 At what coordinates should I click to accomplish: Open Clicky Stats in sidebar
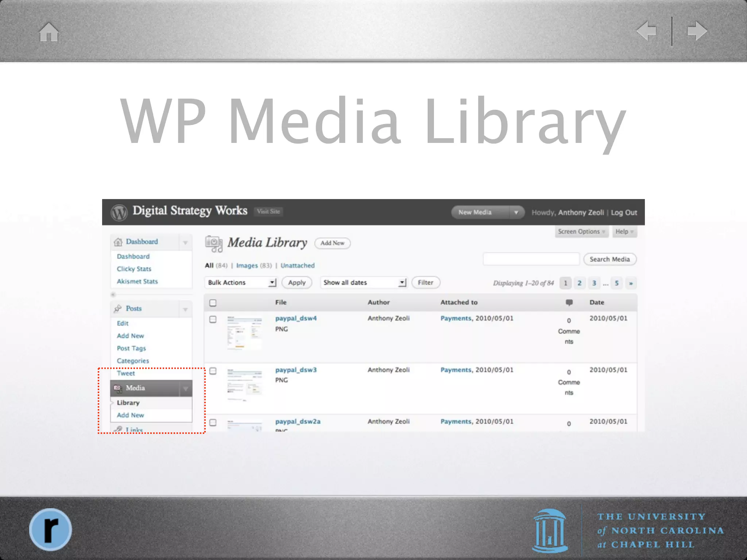coord(134,269)
